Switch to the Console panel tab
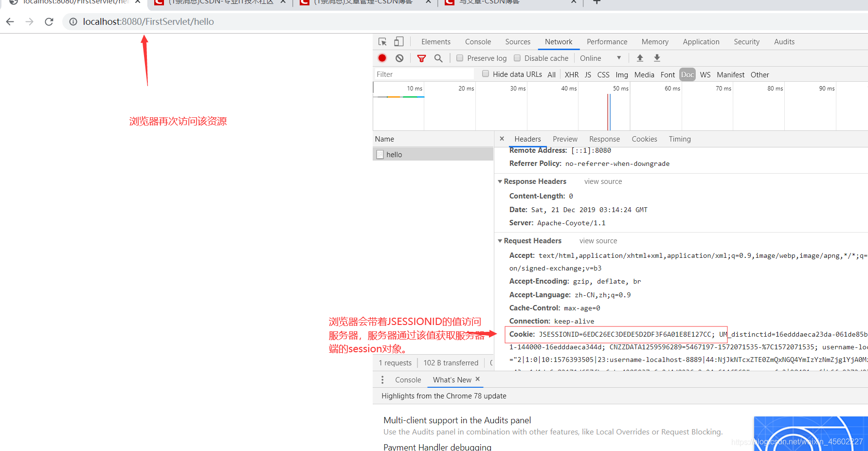This screenshot has height=451, width=868. click(478, 42)
